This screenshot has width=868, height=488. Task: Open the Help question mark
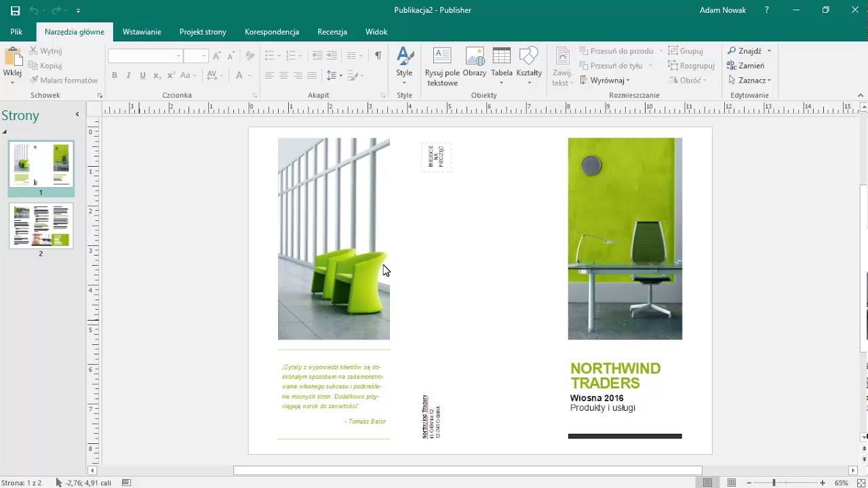(767, 10)
